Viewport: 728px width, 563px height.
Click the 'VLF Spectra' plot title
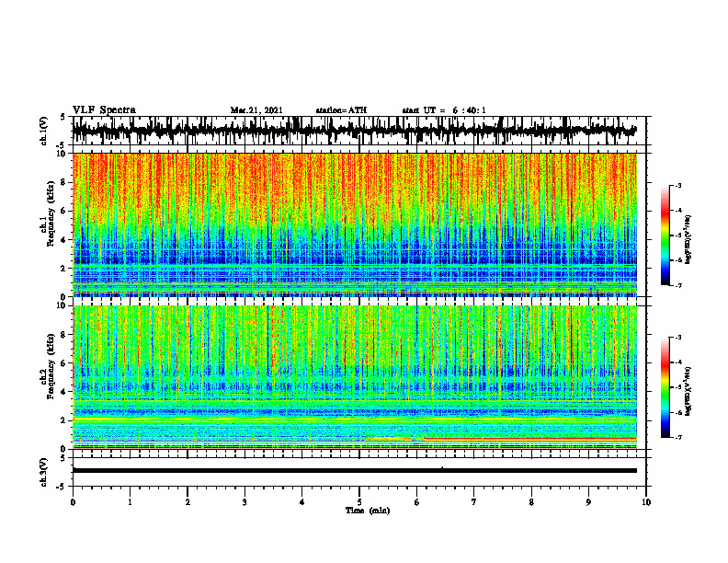click(104, 110)
